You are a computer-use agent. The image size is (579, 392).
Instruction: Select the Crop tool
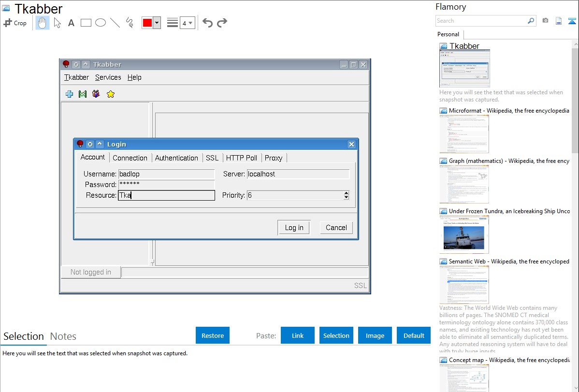click(15, 23)
